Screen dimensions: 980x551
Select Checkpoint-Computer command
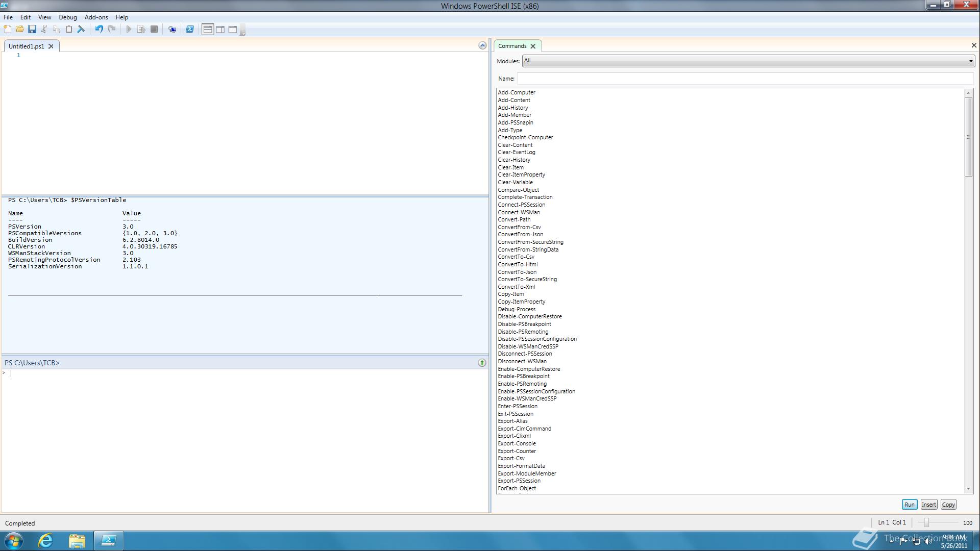point(525,137)
